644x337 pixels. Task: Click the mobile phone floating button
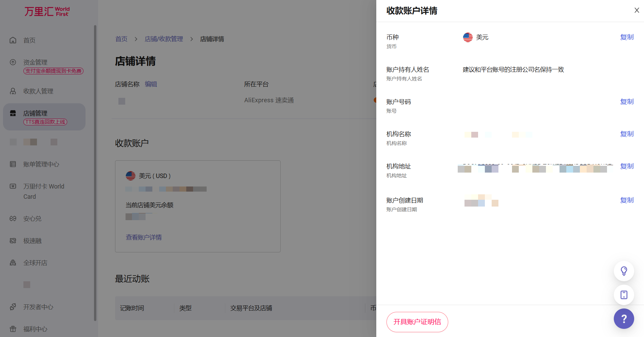click(x=624, y=295)
